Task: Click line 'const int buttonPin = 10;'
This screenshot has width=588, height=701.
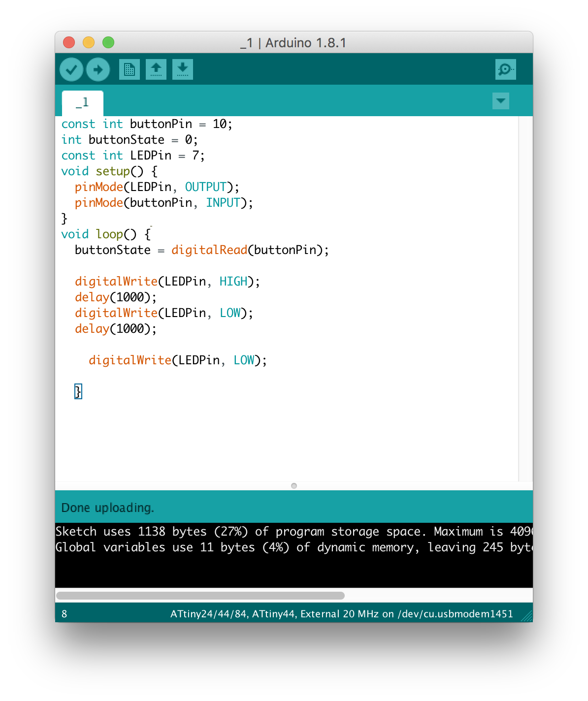Action: [x=147, y=124]
